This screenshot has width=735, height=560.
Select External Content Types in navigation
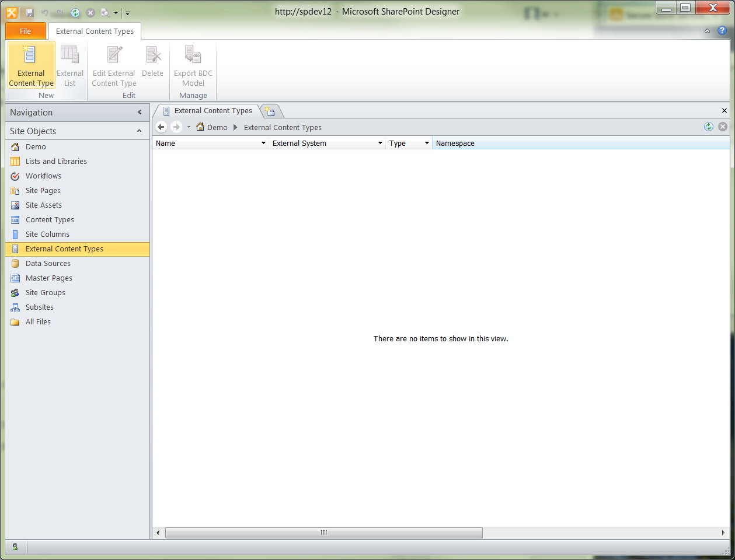point(78,249)
